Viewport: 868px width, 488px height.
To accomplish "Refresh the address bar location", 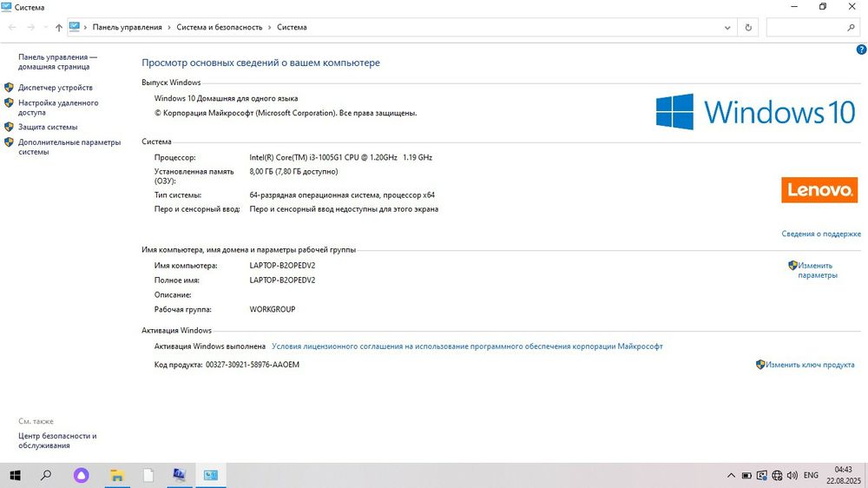I will pyautogui.click(x=748, y=27).
